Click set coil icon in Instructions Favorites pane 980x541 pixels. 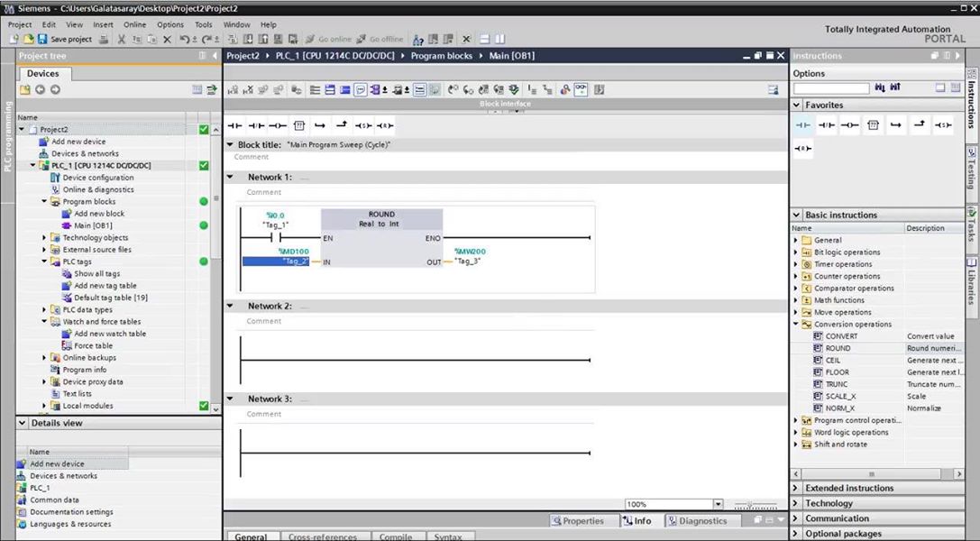943,125
